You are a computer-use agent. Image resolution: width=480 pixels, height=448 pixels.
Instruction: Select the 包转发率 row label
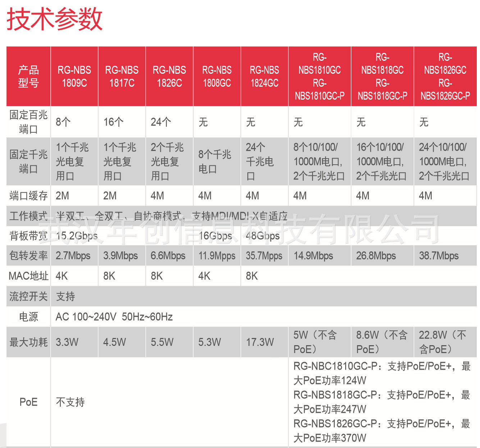pyautogui.click(x=28, y=256)
